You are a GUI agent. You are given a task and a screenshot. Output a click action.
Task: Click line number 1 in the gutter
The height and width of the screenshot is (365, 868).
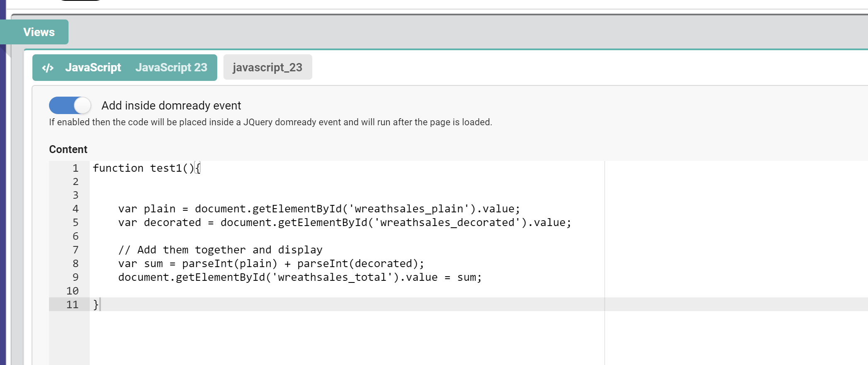[76, 168]
